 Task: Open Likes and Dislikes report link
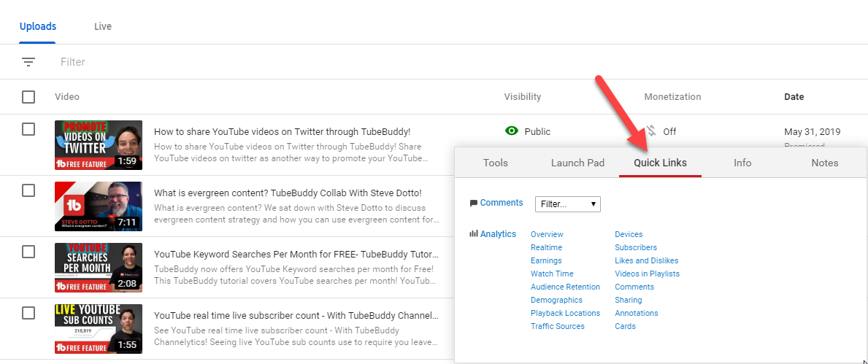pos(646,260)
